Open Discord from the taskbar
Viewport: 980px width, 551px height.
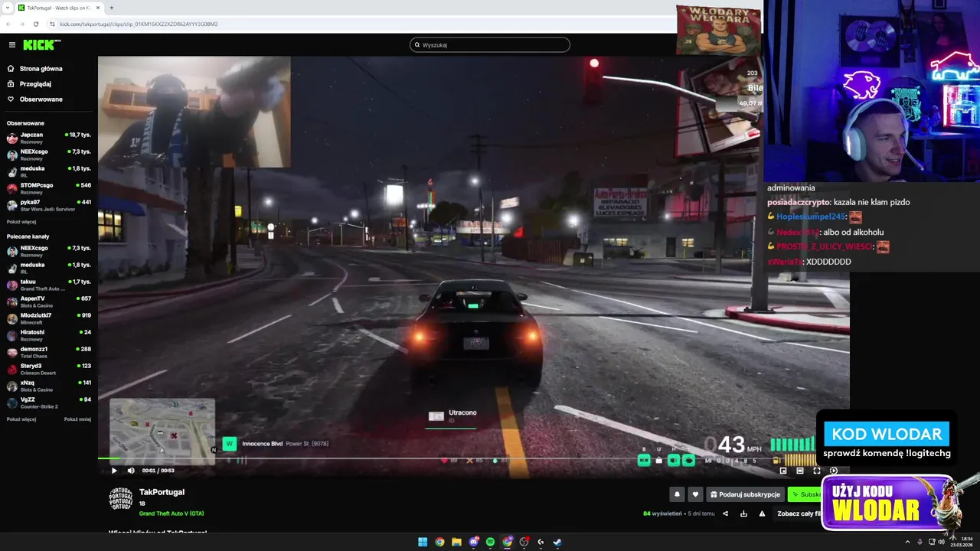pos(474,542)
